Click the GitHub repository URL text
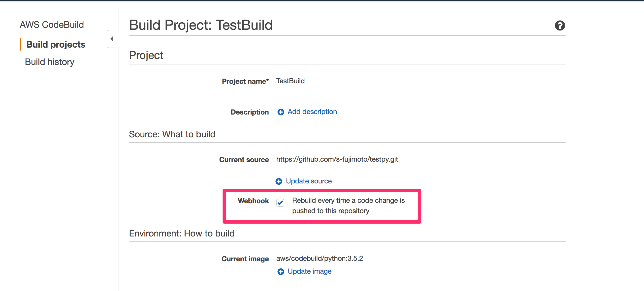This screenshot has height=291, width=644. (x=337, y=159)
